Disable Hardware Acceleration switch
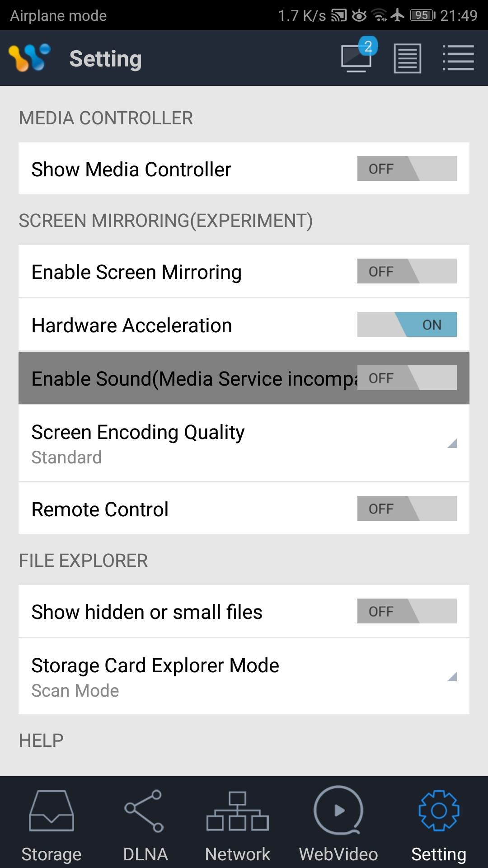 (x=407, y=325)
